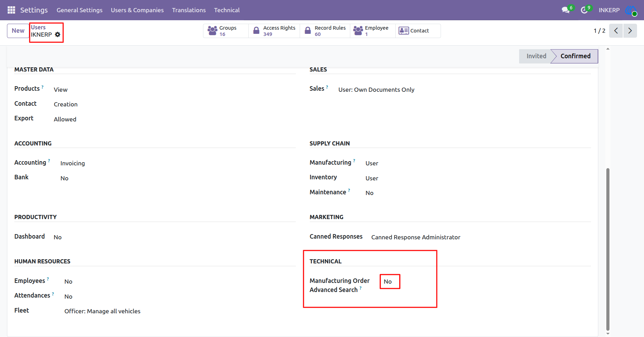Open the Inventory dropdown showing User
The width and height of the screenshot is (644, 337).
tap(372, 178)
